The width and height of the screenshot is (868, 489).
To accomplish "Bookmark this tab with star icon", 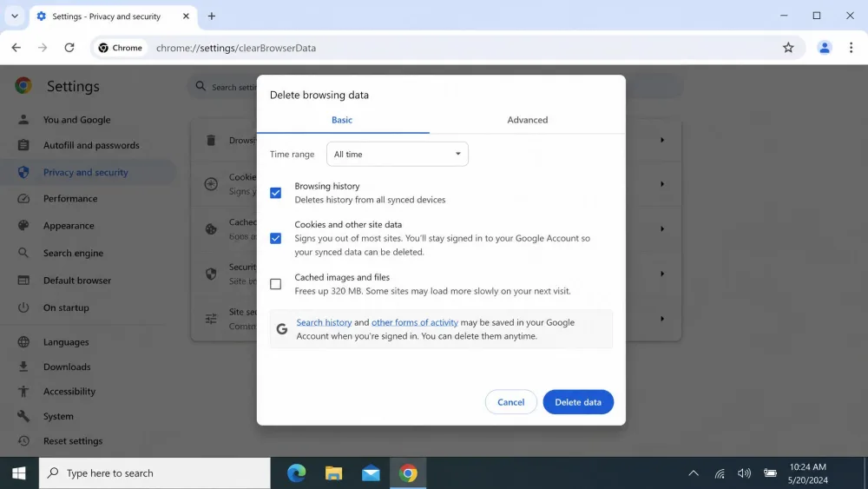I will pyautogui.click(x=788, y=48).
